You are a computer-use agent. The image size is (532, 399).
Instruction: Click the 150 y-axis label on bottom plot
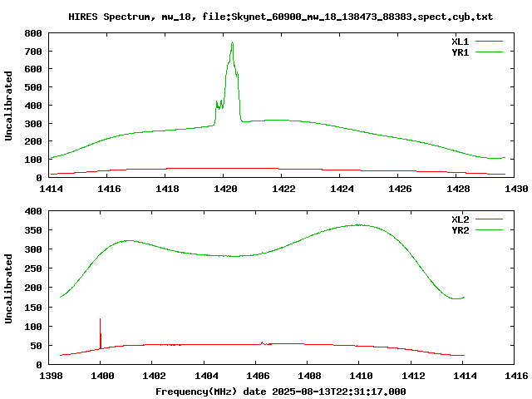(x=33, y=308)
